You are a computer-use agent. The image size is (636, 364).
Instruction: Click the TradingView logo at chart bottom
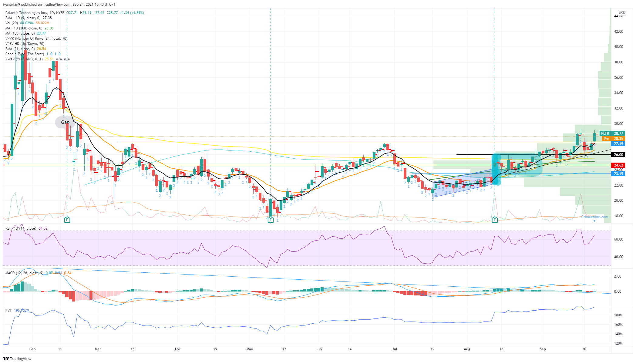[17, 359]
